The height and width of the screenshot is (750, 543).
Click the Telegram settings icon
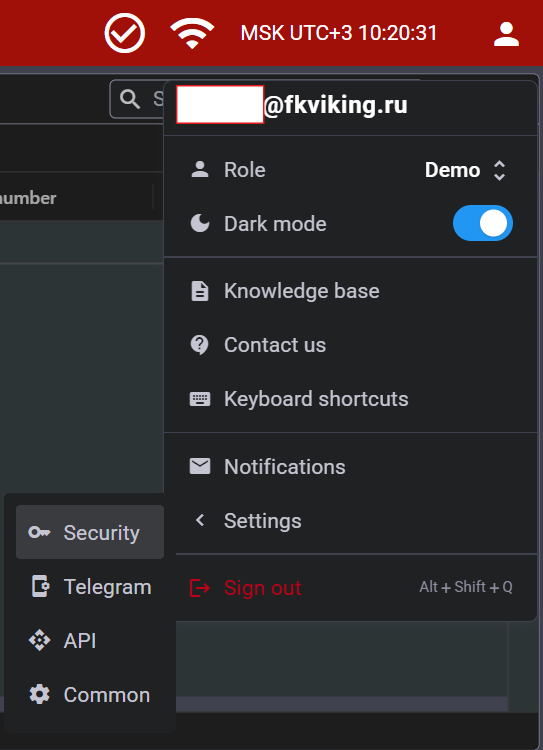coord(40,586)
